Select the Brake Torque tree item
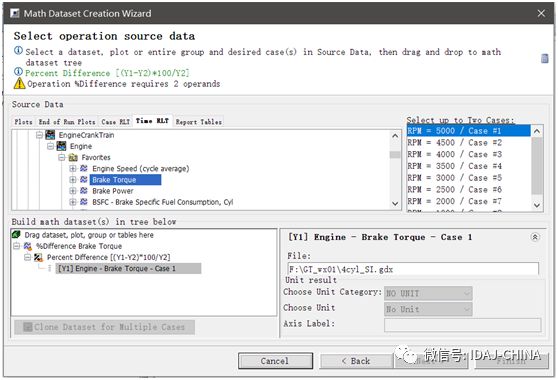 pyautogui.click(x=125, y=180)
